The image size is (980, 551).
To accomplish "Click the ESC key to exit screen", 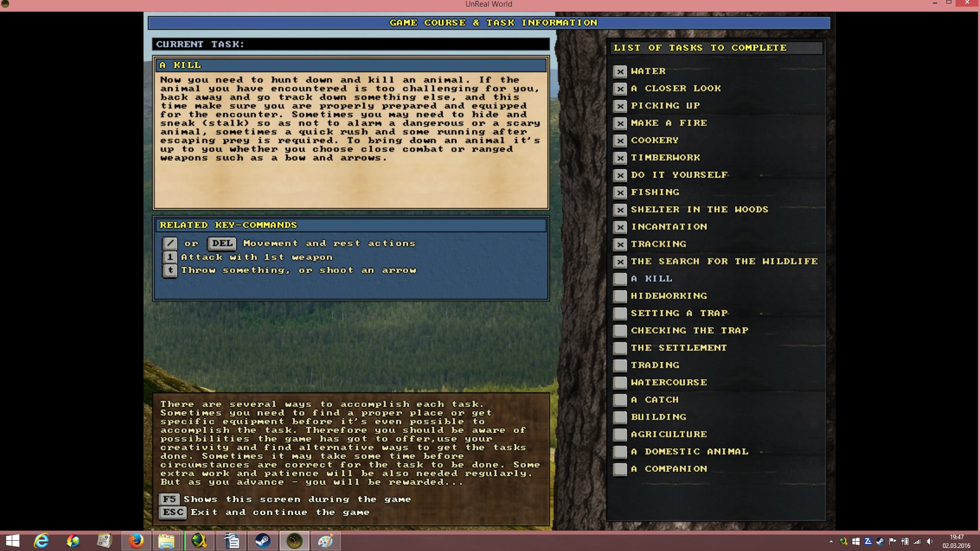I will (x=173, y=512).
